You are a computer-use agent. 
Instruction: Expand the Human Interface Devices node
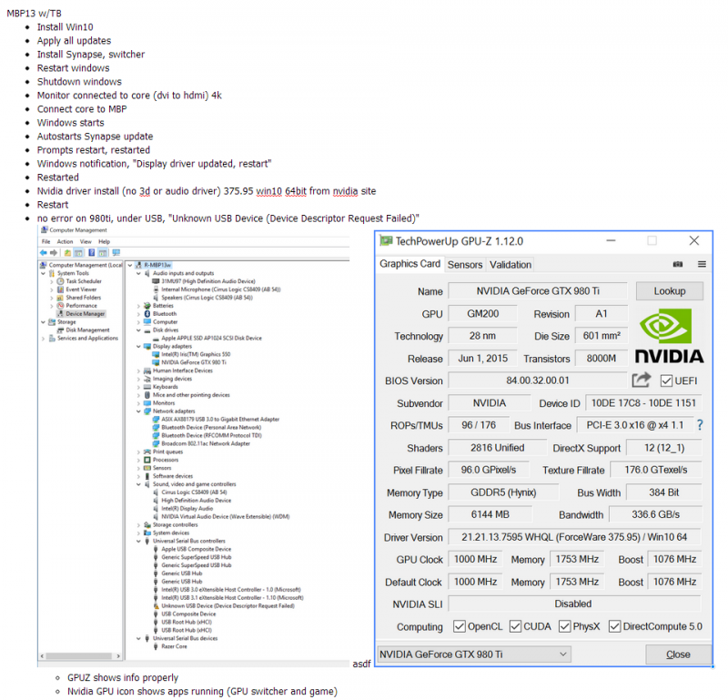138,370
